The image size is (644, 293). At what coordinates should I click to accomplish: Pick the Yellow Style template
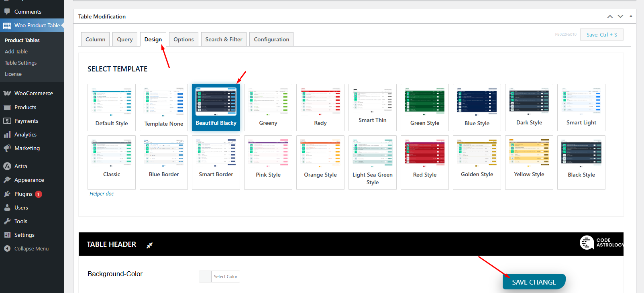tap(529, 163)
